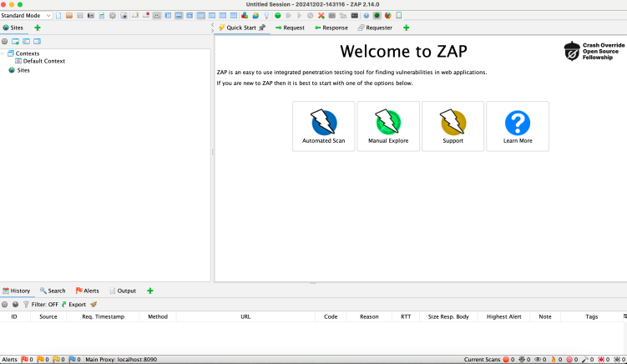627x364 pixels.
Task: Open the Output tab
Action: pos(123,291)
